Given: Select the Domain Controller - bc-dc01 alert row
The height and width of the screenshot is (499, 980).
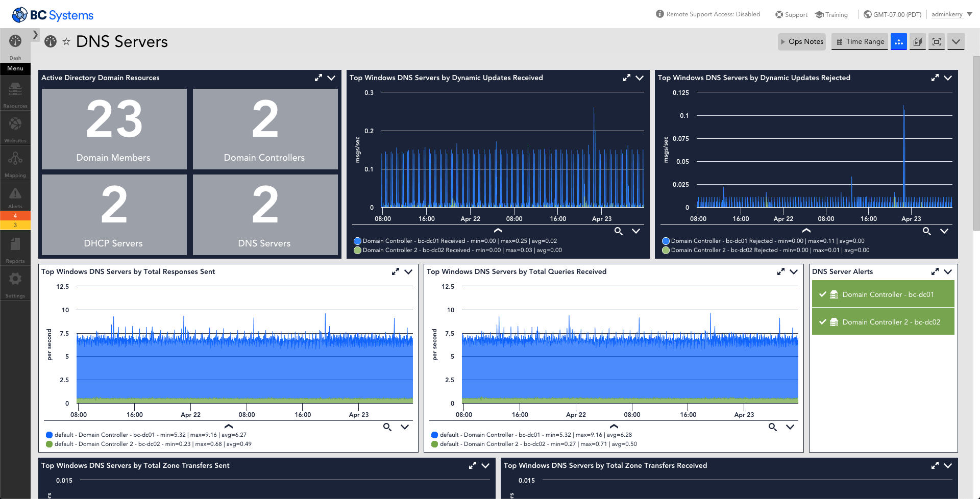Looking at the screenshot, I should 883,294.
